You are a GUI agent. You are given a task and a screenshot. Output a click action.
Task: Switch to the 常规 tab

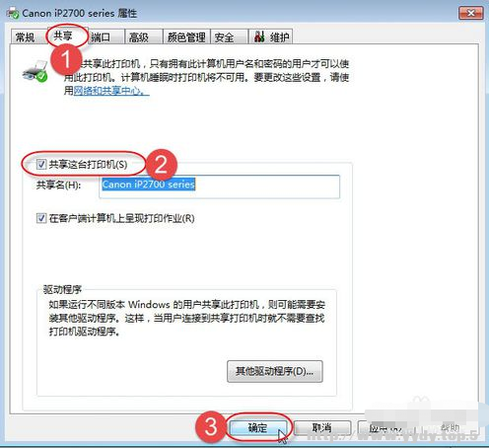tap(26, 37)
